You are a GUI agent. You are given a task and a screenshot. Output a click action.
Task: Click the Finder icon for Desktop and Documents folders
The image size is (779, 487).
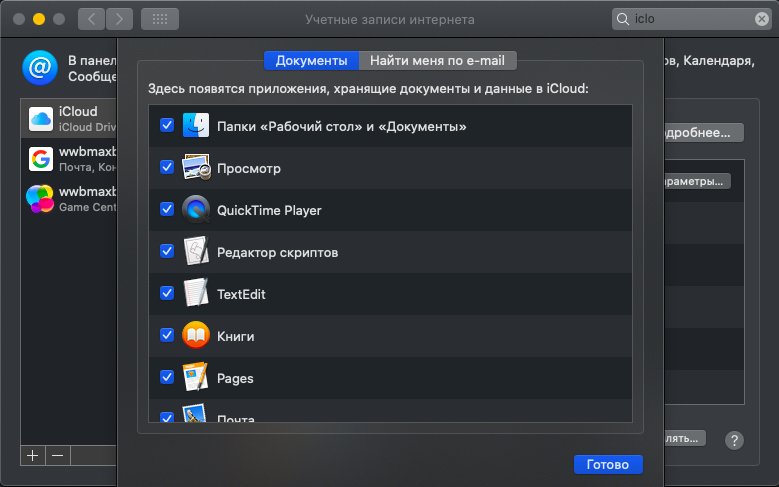click(x=196, y=125)
